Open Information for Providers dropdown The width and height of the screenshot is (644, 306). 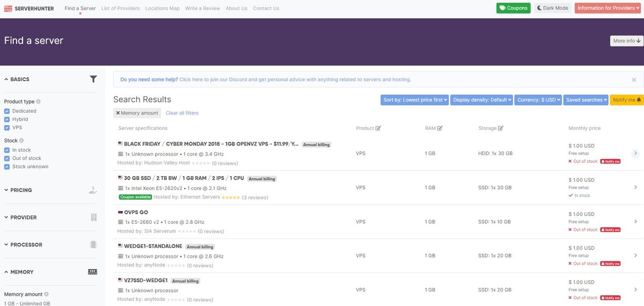pos(607,8)
